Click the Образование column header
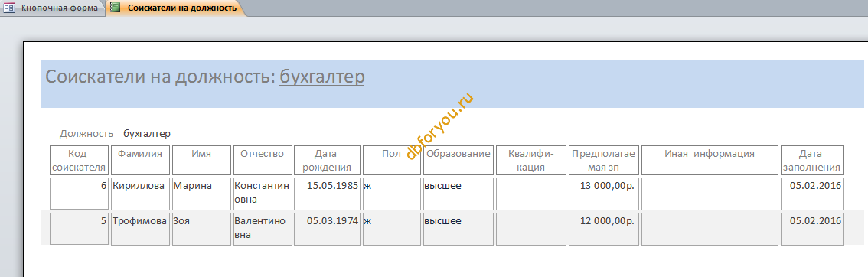Screen dimensions: 868x277 click(458, 161)
